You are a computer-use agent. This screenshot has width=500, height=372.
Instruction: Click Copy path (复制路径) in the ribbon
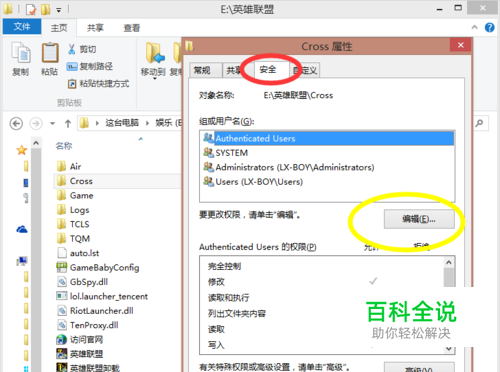(90, 66)
